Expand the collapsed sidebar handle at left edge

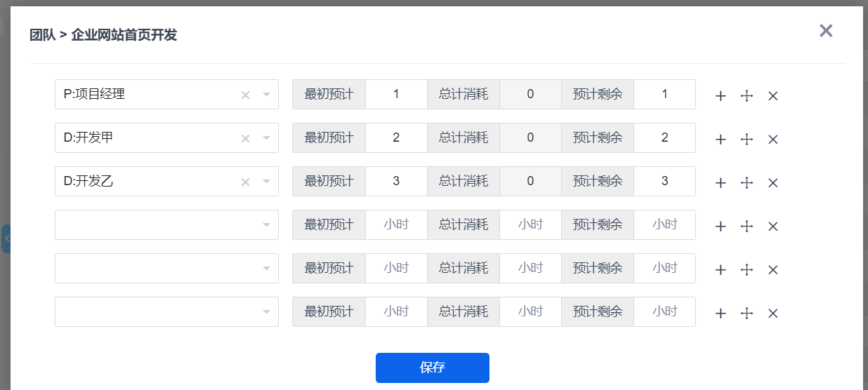click(x=6, y=238)
